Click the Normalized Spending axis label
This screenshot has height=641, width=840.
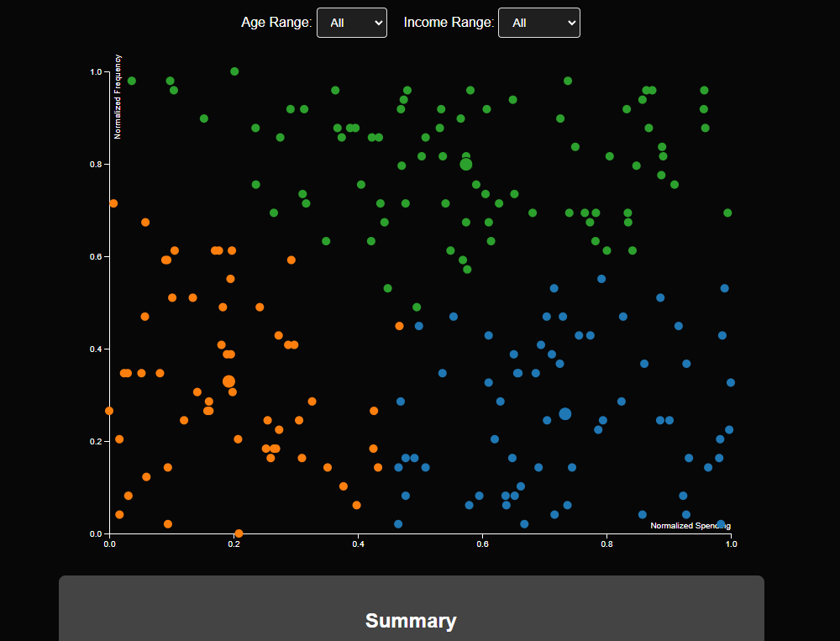[690, 526]
